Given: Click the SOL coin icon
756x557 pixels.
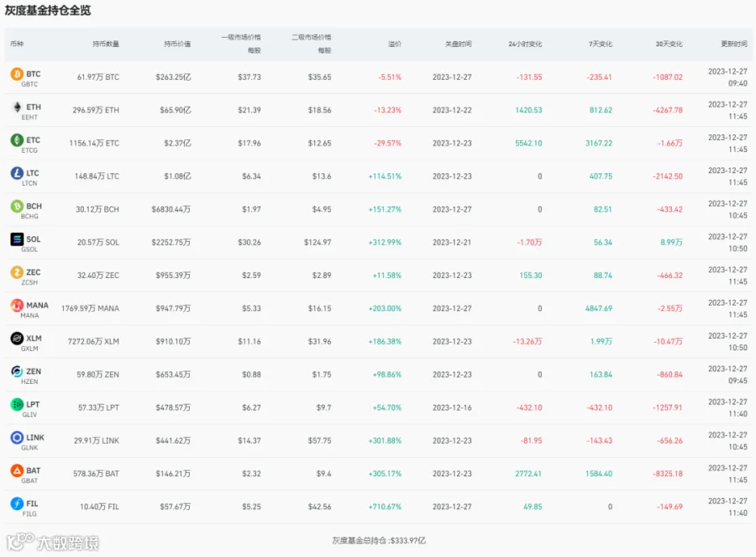Looking at the screenshot, I should (16, 239).
